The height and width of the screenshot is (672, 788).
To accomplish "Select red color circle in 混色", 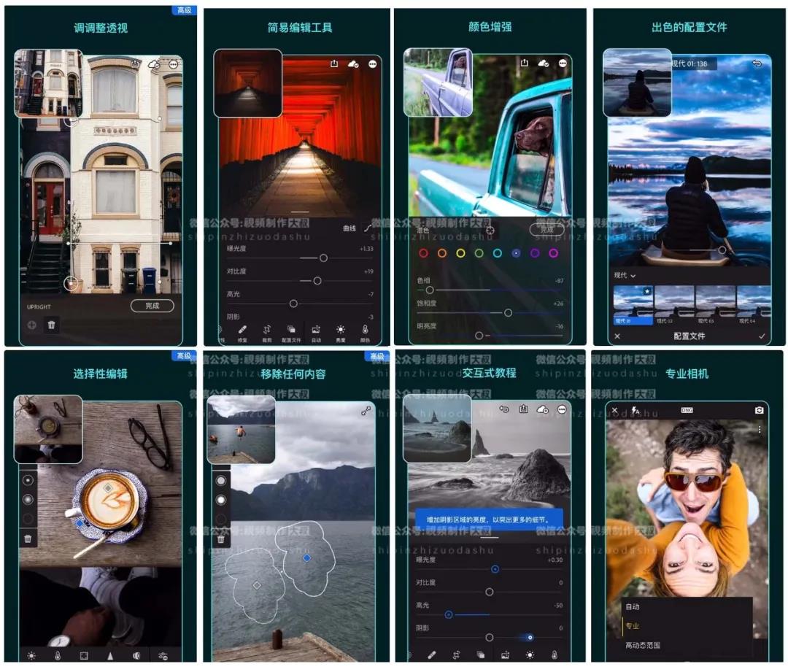I will click(424, 253).
